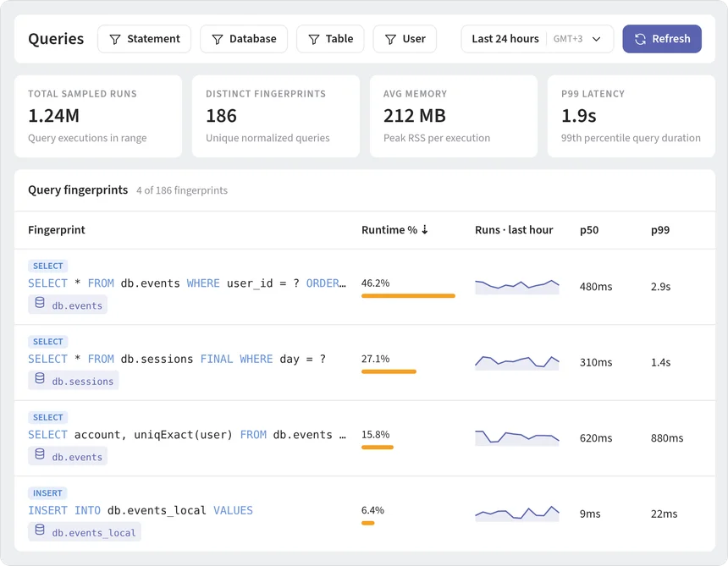The image size is (728, 566).
Task: Click the db.events chip under uniqExact query
Action: [x=68, y=456]
